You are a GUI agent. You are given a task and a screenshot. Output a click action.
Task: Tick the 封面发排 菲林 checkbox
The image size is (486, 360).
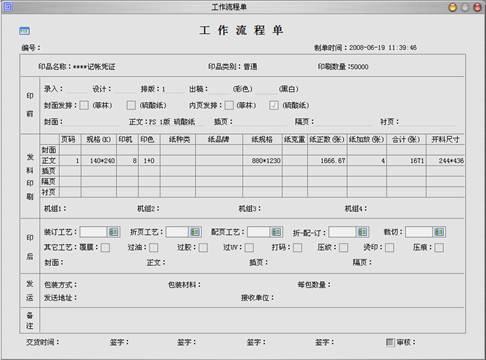click(84, 105)
